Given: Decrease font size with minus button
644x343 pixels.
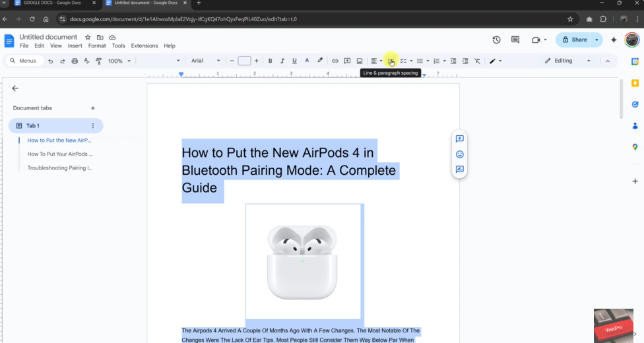Looking at the screenshot, I should click(232, 61).
